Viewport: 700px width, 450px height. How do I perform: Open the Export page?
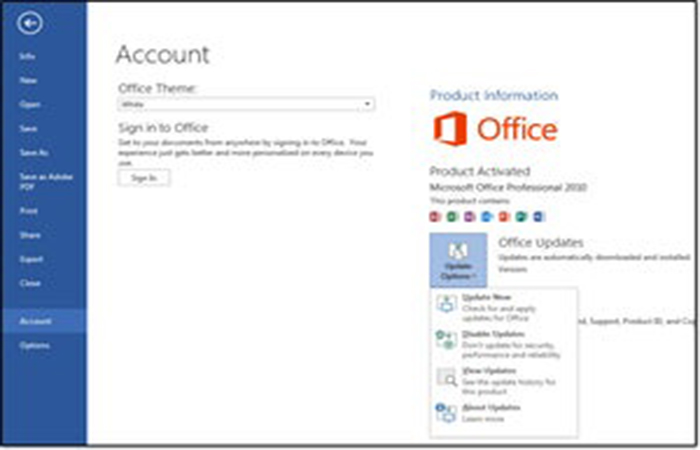tap(31, 259)
